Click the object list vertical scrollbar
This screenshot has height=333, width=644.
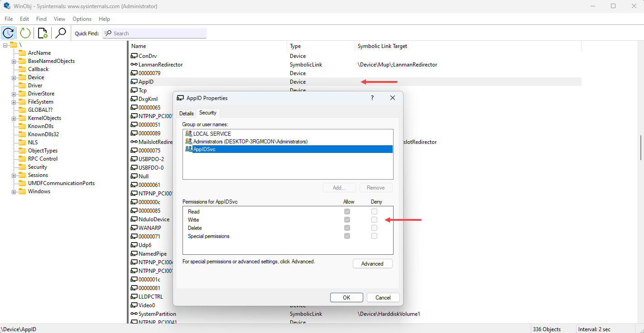point(641,147)
